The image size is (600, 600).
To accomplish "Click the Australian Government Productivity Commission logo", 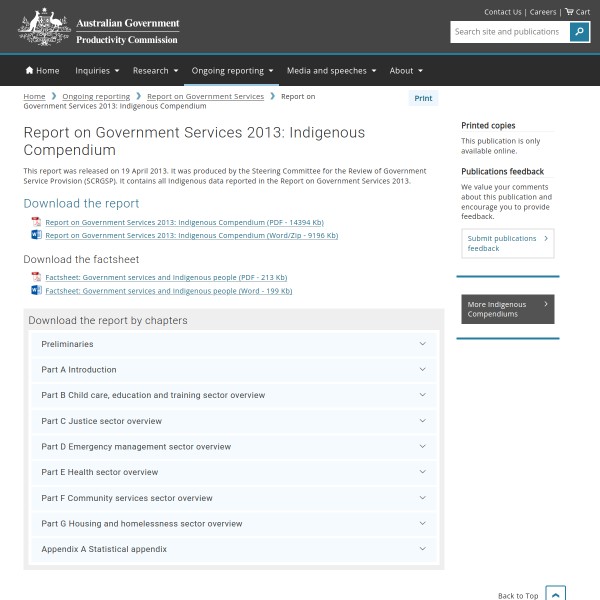I will (99, 28).
